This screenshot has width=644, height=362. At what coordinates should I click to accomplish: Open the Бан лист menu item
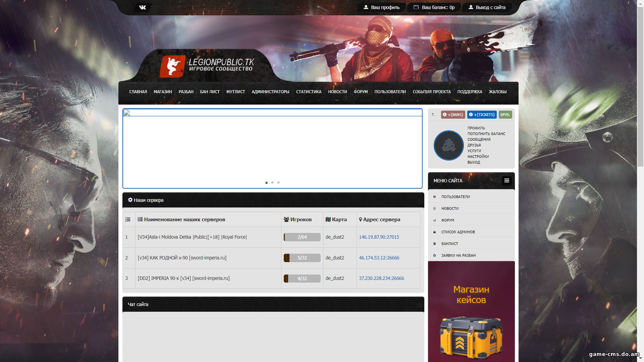210,92
